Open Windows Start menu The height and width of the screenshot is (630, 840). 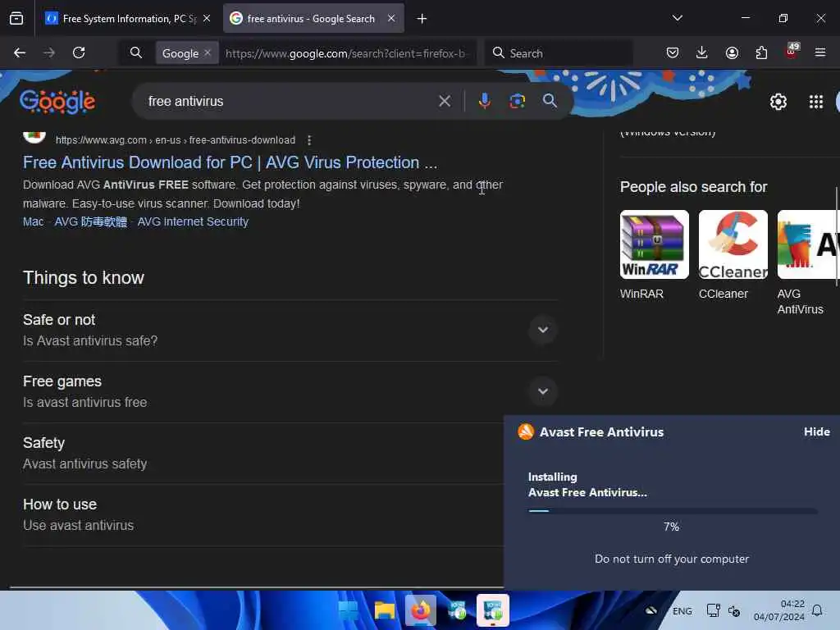click(x=348, y=610)
